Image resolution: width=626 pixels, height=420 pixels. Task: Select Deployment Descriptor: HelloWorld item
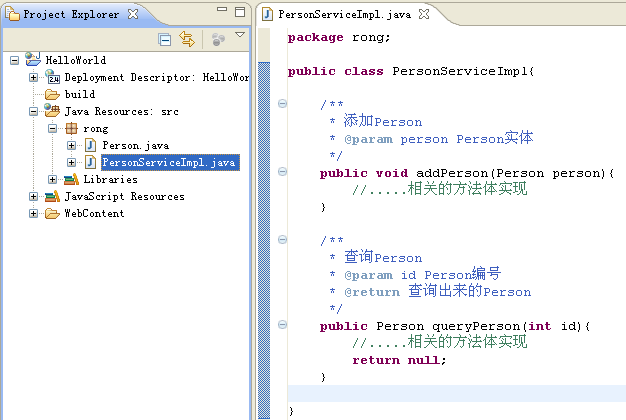[157, 77]
